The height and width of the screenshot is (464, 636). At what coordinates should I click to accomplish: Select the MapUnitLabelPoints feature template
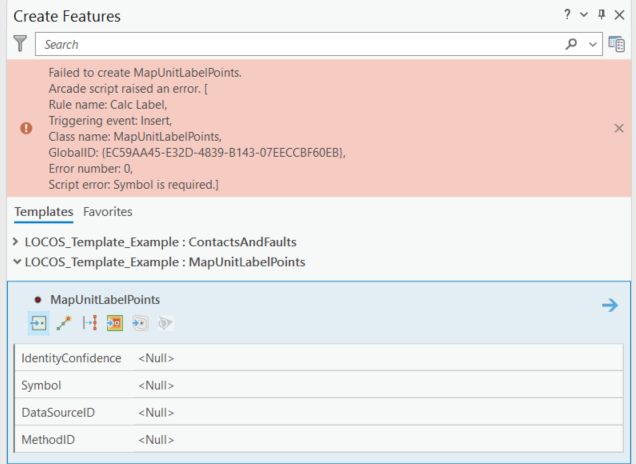pos(105,300)
